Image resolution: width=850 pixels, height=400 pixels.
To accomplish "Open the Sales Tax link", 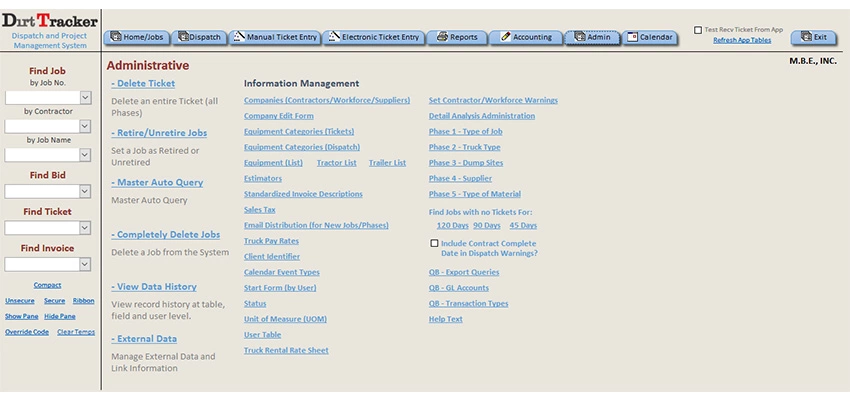I will coord(260,210).
